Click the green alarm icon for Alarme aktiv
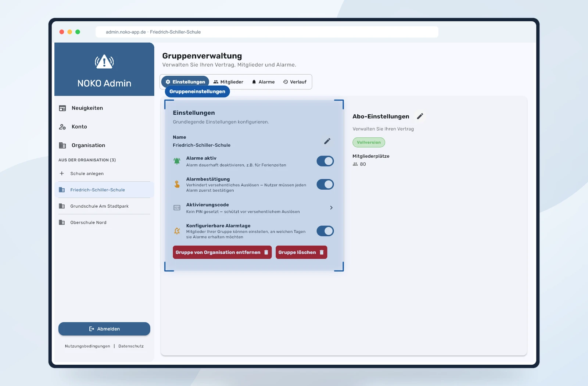This screenshot has width=588, height=386. [177, 161]
